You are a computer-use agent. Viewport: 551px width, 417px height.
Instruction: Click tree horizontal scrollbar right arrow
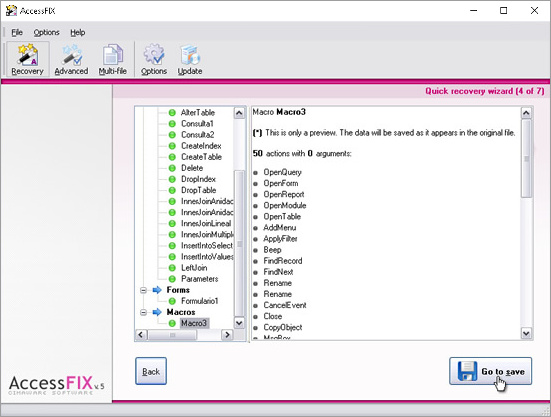[x=227, y=335]
